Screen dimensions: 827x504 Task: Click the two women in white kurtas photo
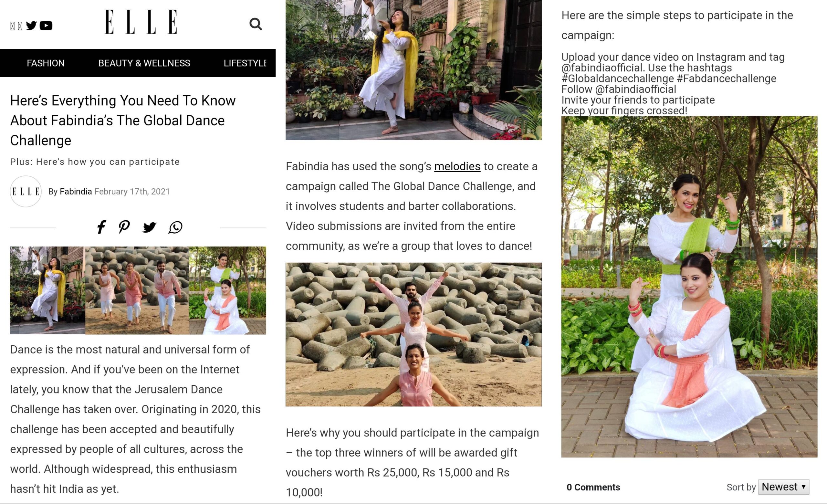[x=689, y=287]
